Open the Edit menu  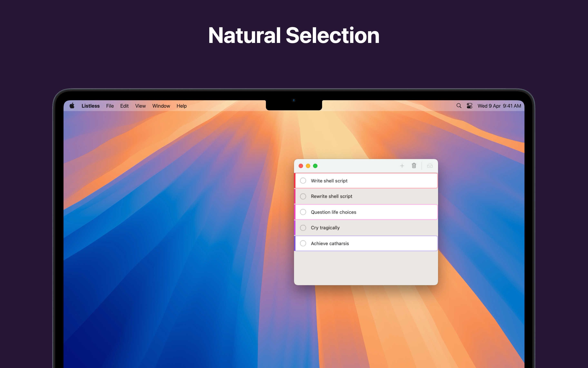(x=124, y=106)
